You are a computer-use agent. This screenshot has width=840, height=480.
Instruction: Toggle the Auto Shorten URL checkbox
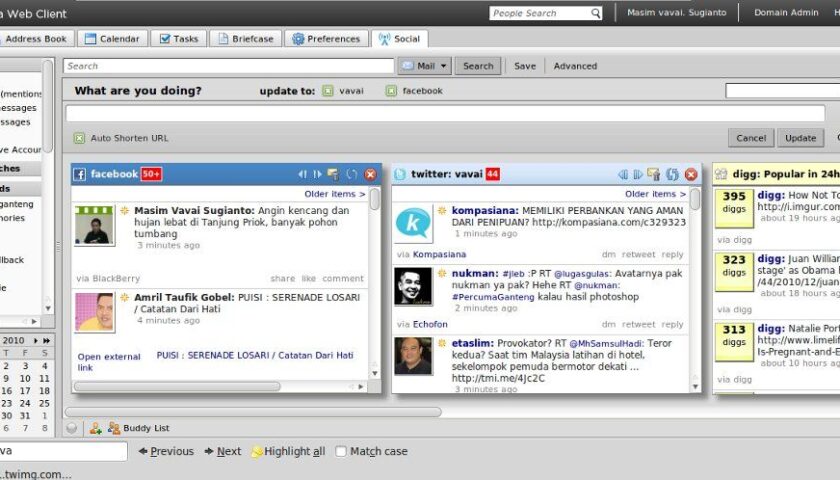coord(79,138)
